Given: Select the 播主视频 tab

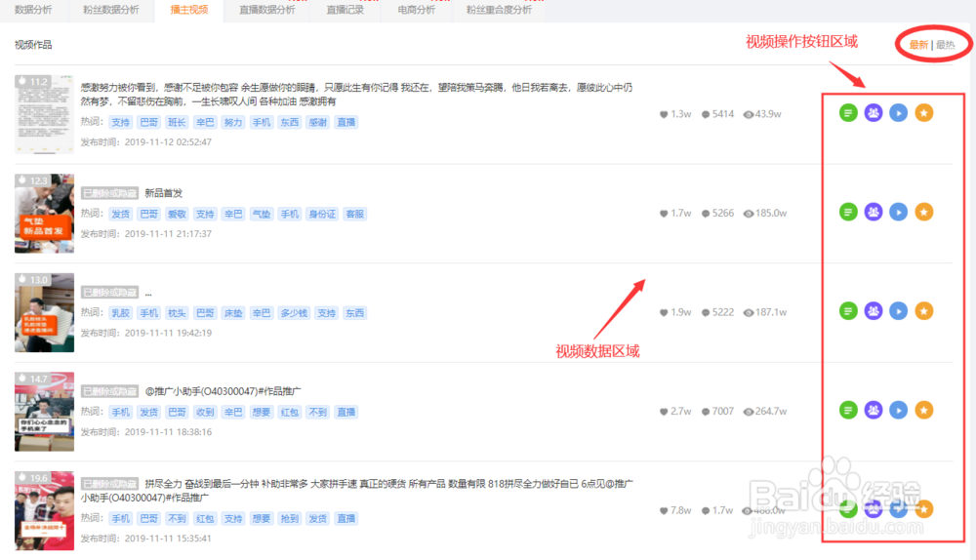Looking at the screenshot, I should 189,10.
